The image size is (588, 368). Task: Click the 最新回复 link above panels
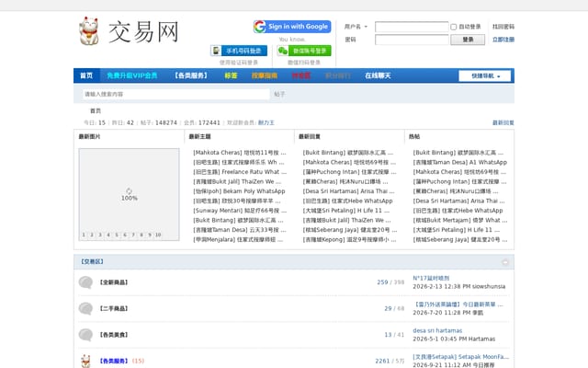pyautogui.click(x=503, y=122)
